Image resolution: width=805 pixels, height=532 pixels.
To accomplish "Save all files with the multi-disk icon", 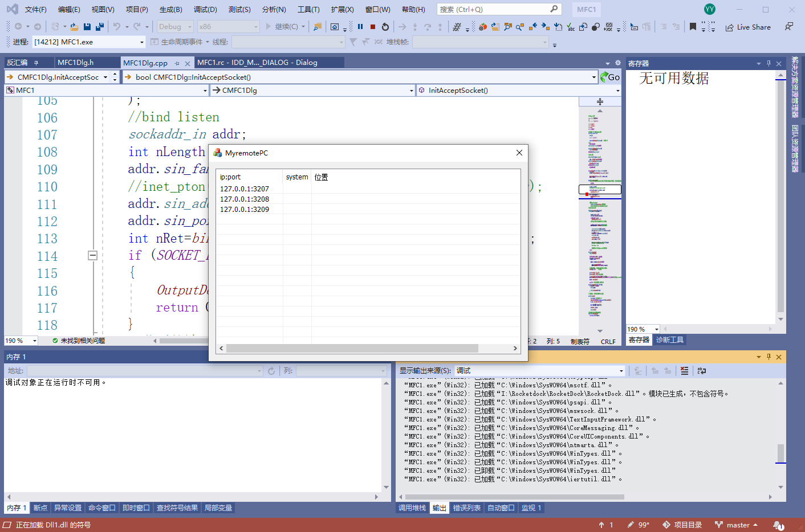I will coord(100,27).
